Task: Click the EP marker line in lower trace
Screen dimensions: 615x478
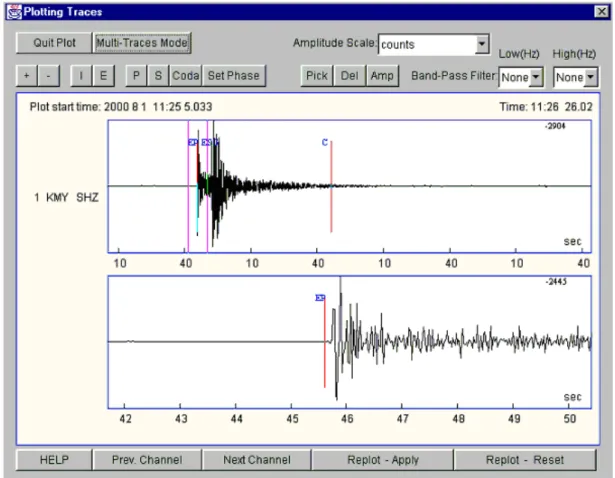Action: 324,342
